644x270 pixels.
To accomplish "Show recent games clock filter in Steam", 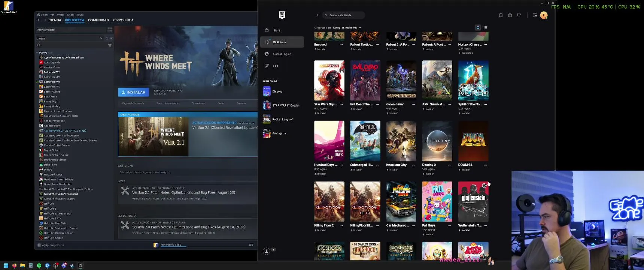I will tap(107, 38).
